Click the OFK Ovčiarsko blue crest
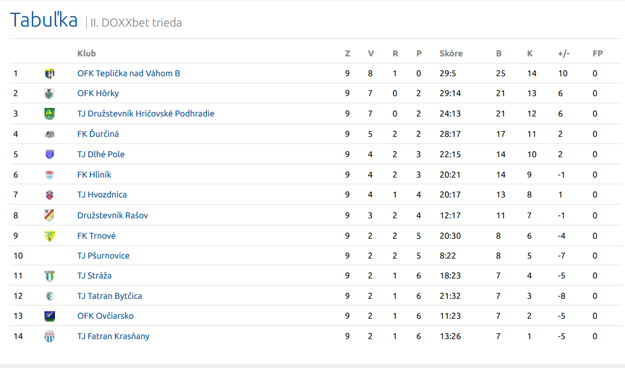 pyautogui.click(x=49, y=316)
